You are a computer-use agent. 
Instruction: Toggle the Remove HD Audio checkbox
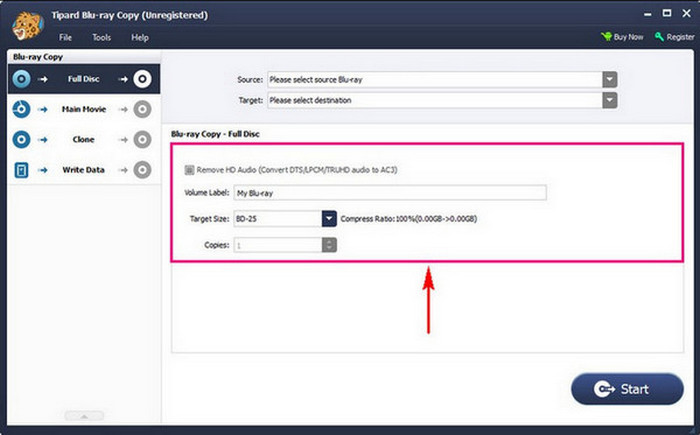click(x=189, y=169)
